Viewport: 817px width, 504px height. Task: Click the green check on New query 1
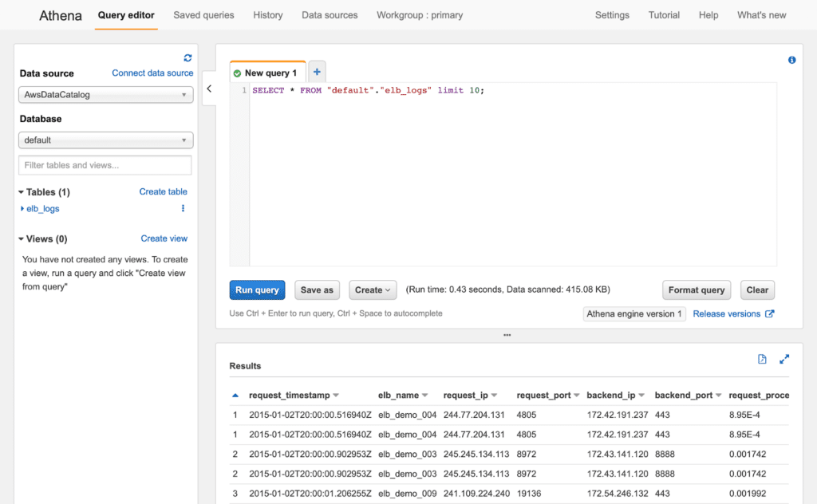(237, 73)
